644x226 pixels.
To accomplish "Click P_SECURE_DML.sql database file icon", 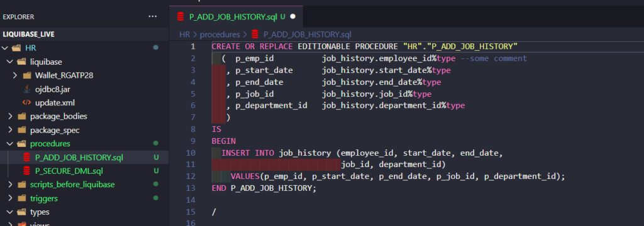I will 26,171.
